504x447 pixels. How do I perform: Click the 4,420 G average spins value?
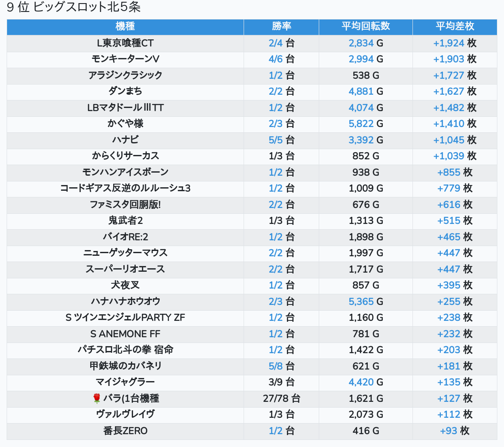tap(366, 382)
